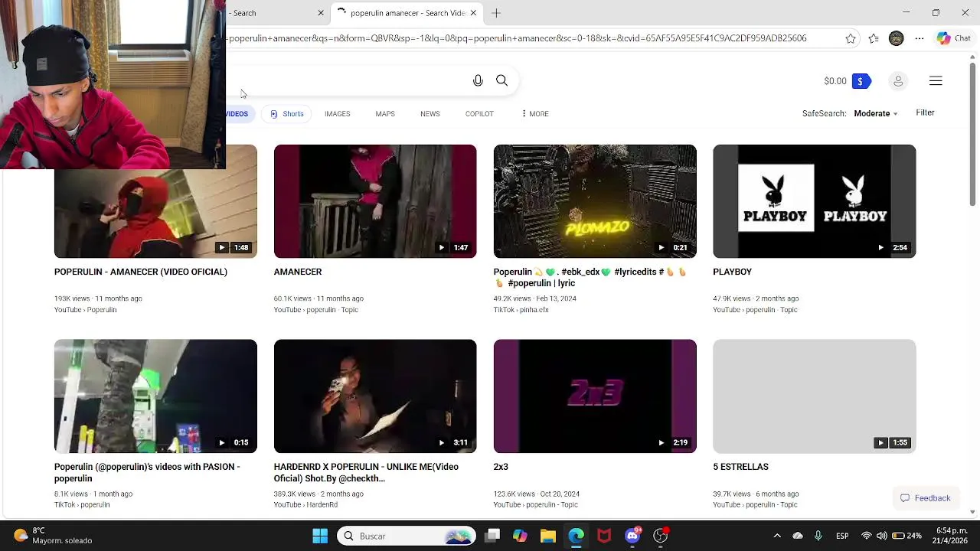Click the taskbar Buscar search box
The image size is (980, 551).
pyautogui.click(x=407, y=536)
